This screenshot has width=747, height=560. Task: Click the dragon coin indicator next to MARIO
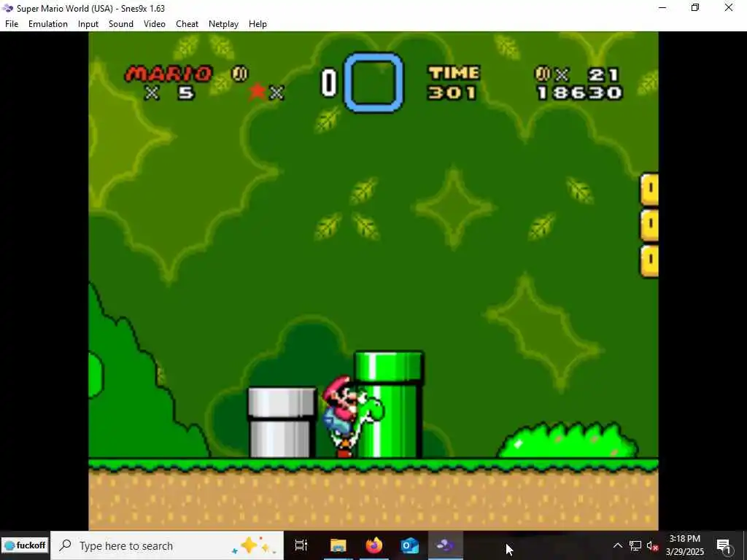[239, 74]
